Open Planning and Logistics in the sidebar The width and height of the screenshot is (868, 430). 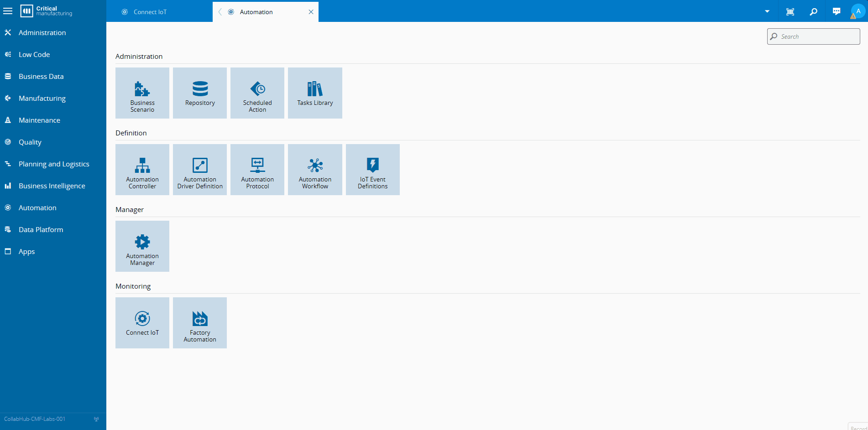pos(53,164)
